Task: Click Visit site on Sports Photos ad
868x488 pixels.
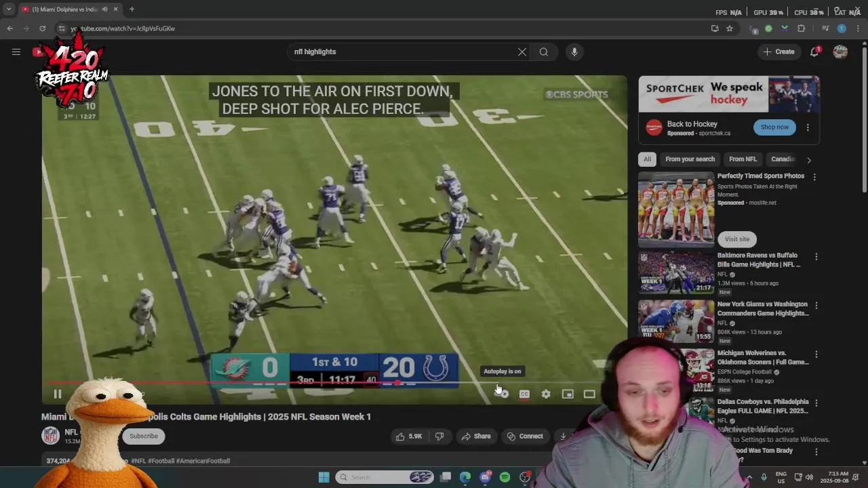Action: click(737, 239)
